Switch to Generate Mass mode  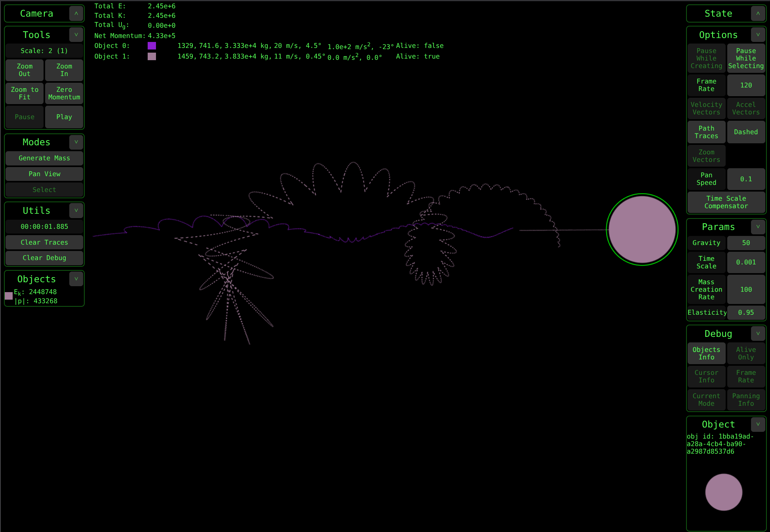tap(44, 158)
